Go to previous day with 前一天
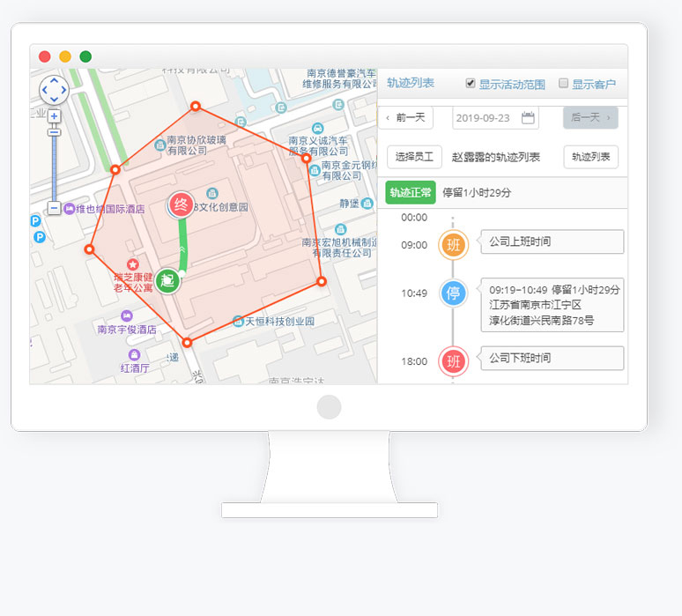682x616 pixels. coord(406,117)
